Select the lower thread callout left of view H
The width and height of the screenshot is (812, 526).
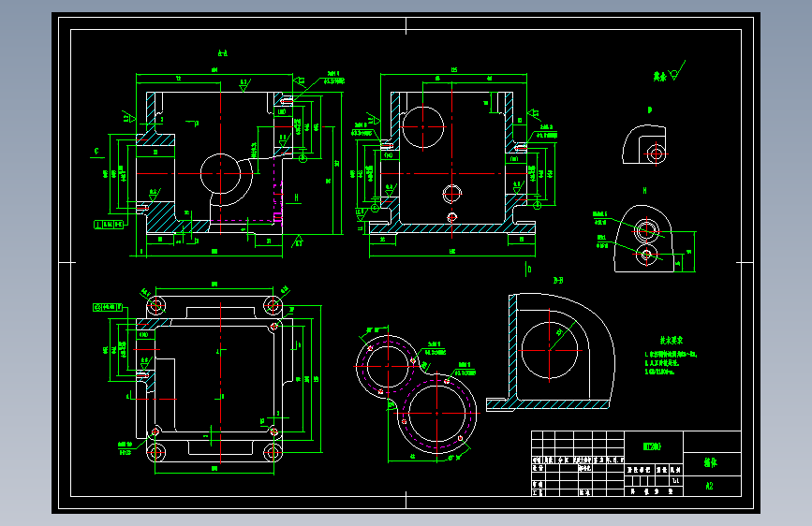pos(602,241)
